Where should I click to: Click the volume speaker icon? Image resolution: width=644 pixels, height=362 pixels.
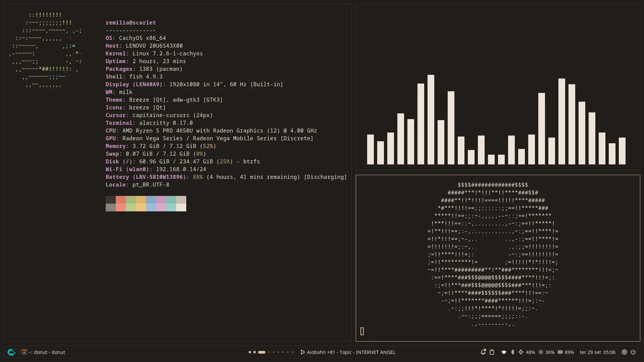(521, 352)
